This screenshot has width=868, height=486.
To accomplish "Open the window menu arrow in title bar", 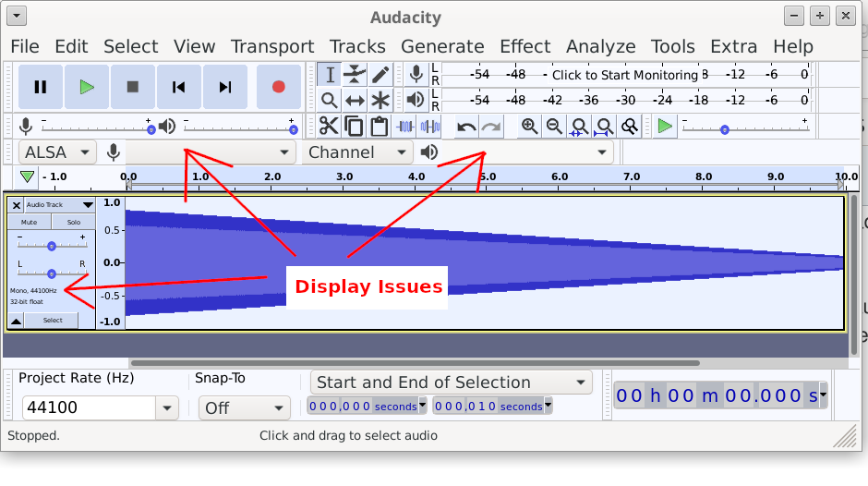I will [x=17, y=16].
